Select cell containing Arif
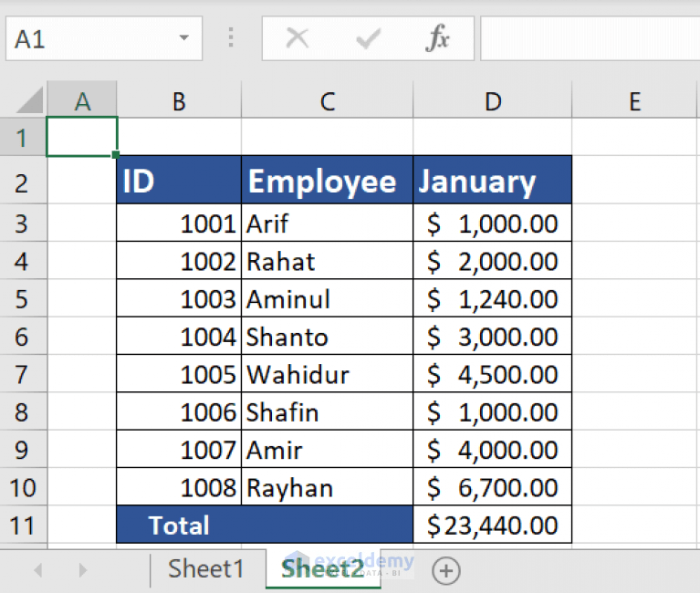The height and width of the screenshot is (593, 700). coord(328,224)
